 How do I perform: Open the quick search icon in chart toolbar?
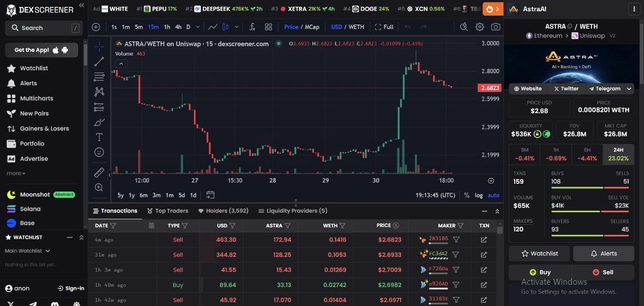pyautogui.click(x=464, y=27)
